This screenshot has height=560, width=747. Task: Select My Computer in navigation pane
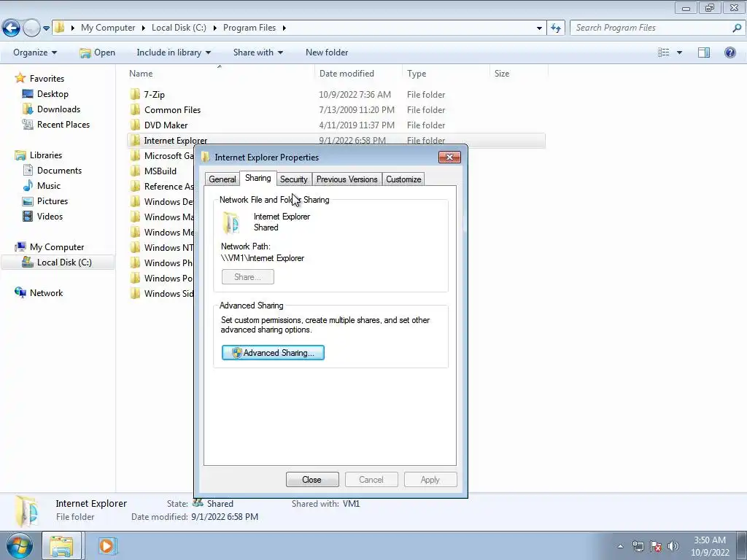point(50,246)
